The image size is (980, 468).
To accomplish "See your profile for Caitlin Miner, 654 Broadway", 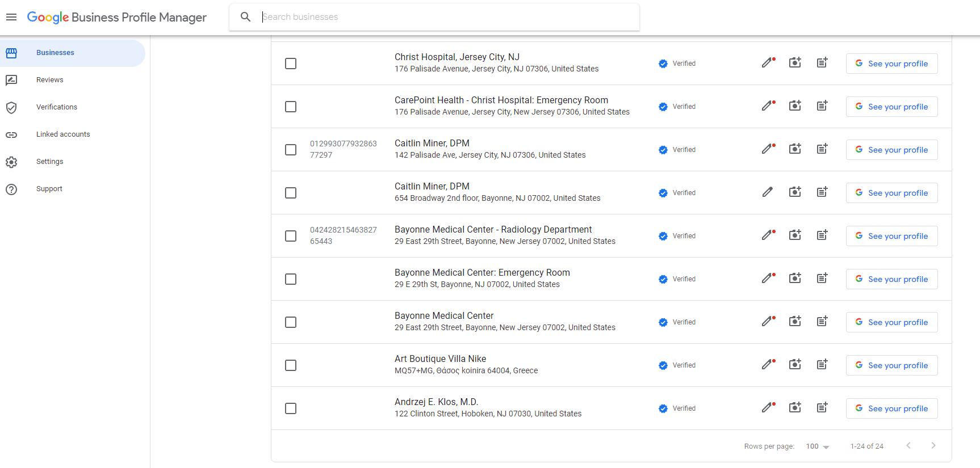I will [891, 193].
